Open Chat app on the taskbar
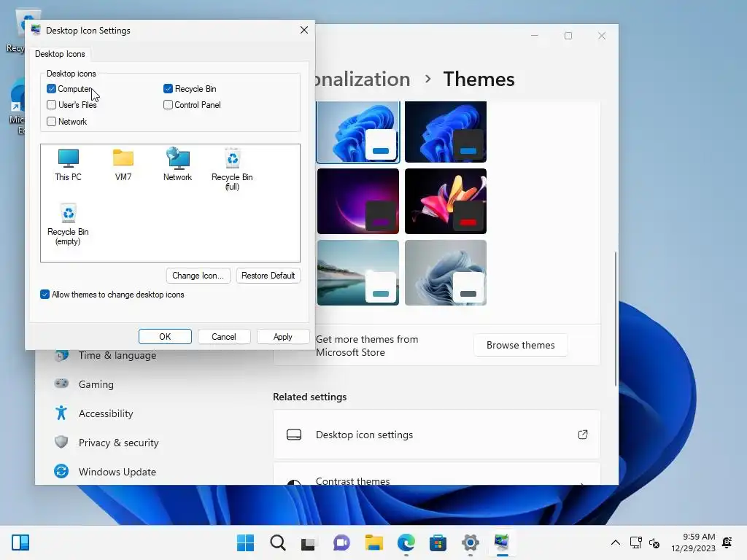The image size is (747, 560). click(x=341, y=542)
